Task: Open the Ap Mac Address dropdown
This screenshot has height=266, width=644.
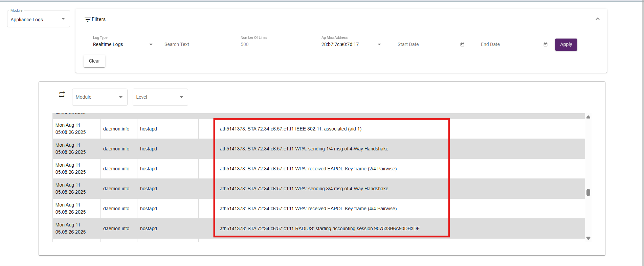Action: pos(352,44)
